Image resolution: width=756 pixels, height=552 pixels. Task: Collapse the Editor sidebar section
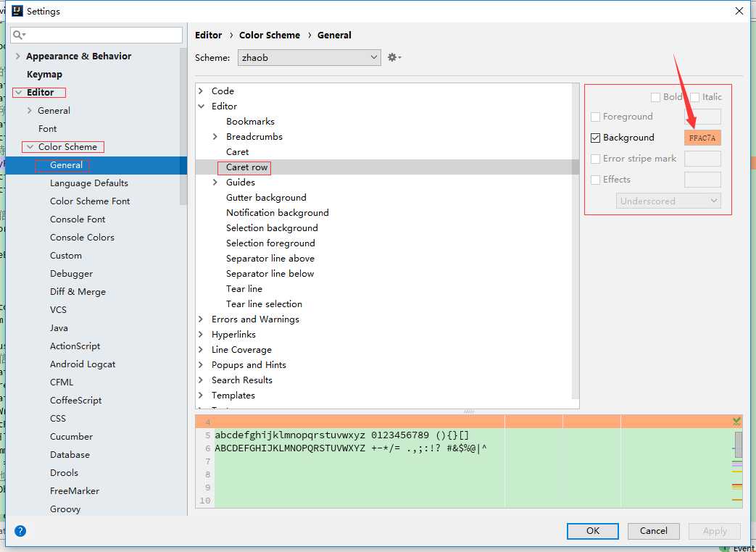click(19, 93)
